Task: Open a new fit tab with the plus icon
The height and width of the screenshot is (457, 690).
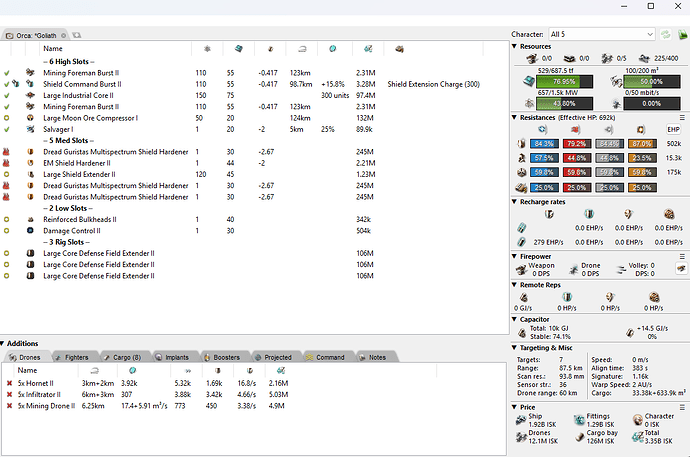Action: 77,35
